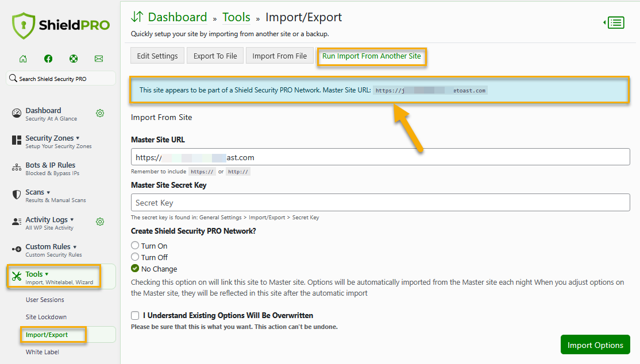Open Bots & IP Rules menu

coord(52,169)
